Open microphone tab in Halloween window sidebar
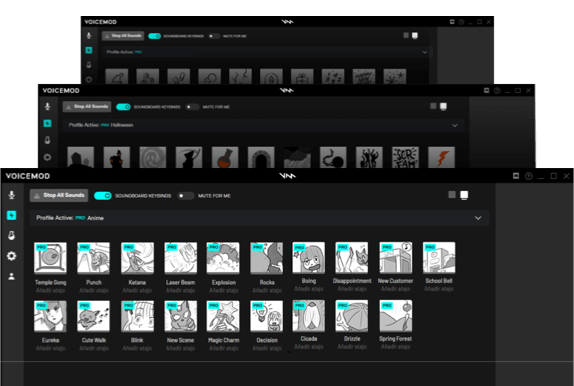Image resolution: width=574 pixels, height=386 pixels. [x=48, y=107]
